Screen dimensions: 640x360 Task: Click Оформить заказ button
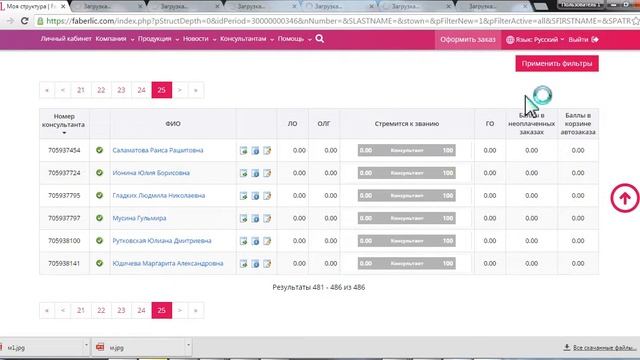click(x=468, y=40)
